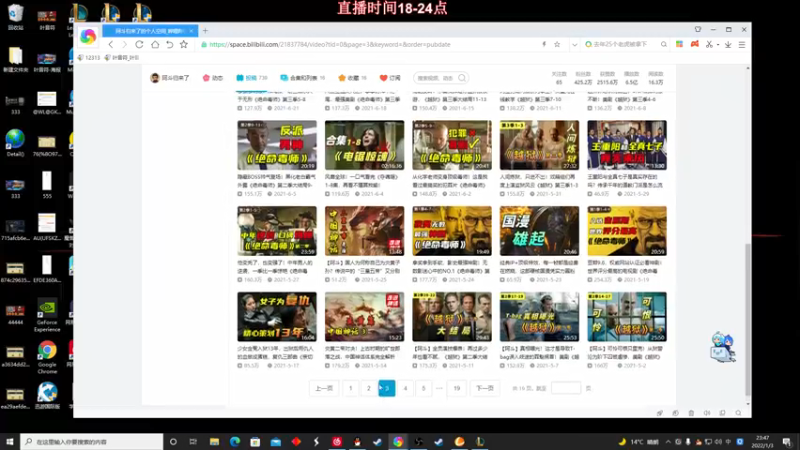Click the jump-to-page number field
Image resolution: width=800 pixels, height=450 pixels.
566,388
